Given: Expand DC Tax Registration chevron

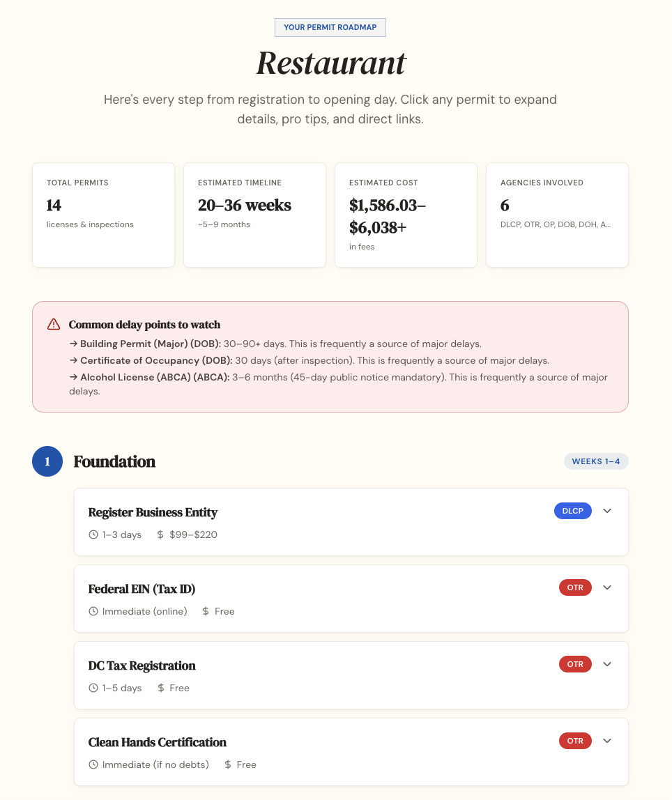Looking at the screenshot, I should click(x=607, y=664).
